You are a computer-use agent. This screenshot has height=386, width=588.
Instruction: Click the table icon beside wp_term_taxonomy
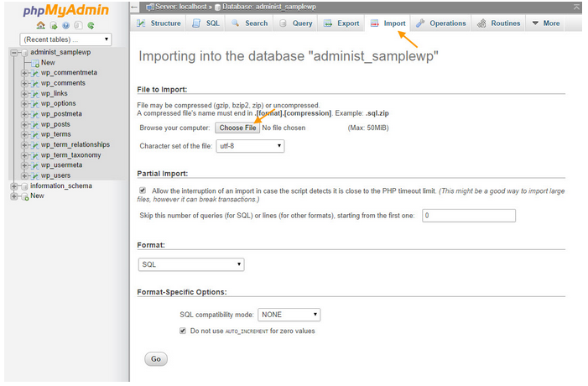(35, 155)
